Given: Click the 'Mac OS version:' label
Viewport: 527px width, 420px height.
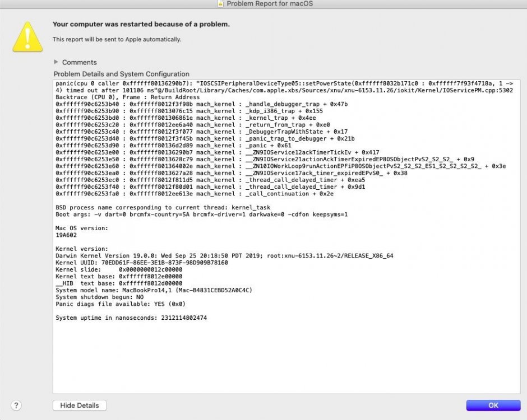Looking at the screenshot, I should click(x=82, y=228).
